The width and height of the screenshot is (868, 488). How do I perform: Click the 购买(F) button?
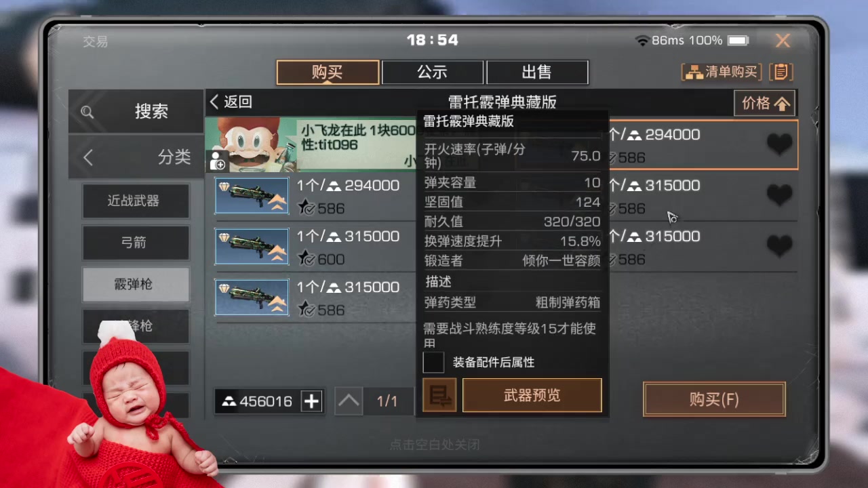[714, 399]
